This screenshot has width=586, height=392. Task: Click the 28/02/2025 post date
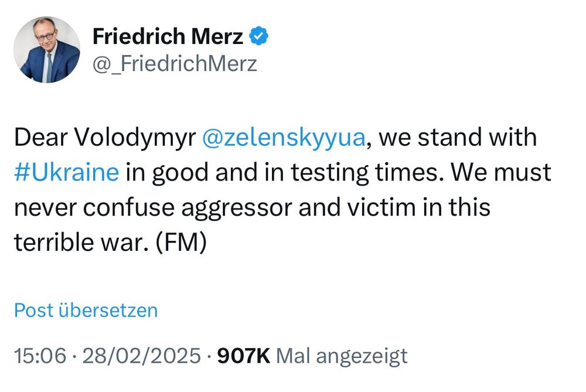[x=142, y=356]
